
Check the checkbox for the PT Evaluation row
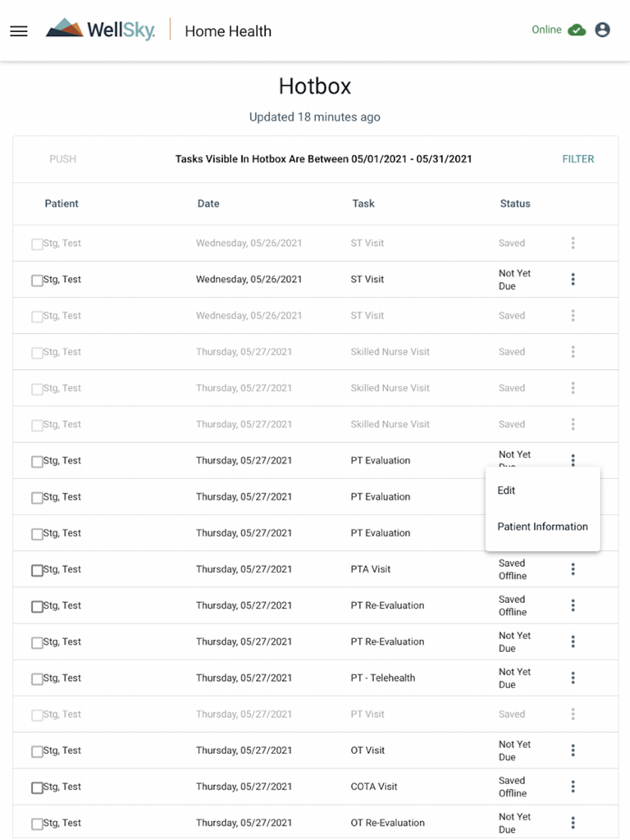tap(36, 460)
